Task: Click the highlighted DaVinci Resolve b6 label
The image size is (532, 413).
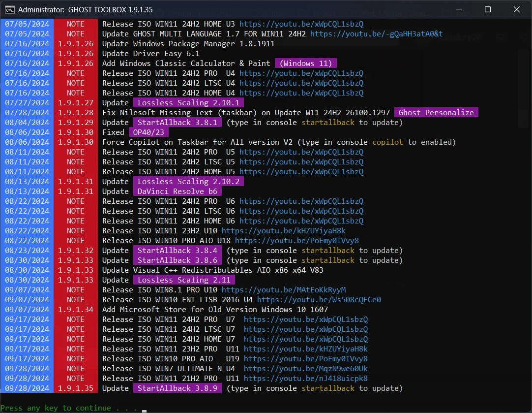Action: coord(177,191)
